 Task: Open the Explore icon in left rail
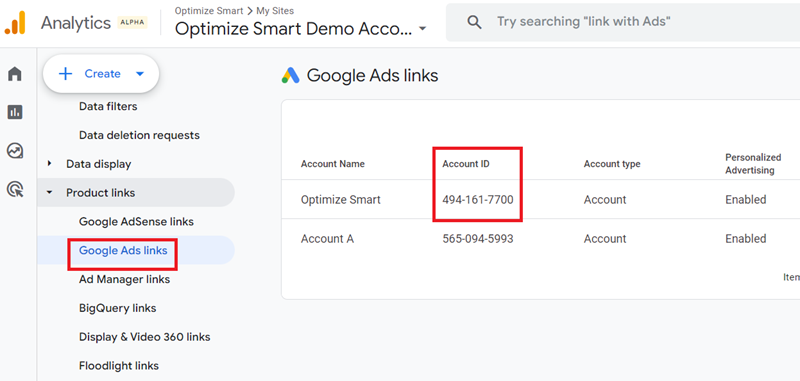[x=15, y=151]
